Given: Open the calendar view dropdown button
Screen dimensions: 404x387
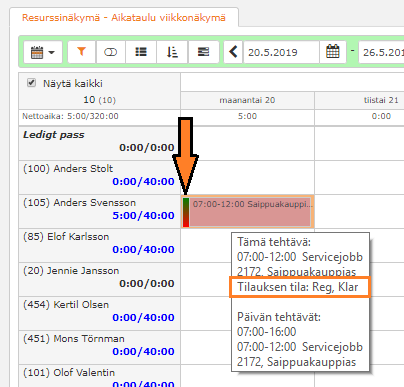Looking at the screenshot, I should (x=43, y=52).
